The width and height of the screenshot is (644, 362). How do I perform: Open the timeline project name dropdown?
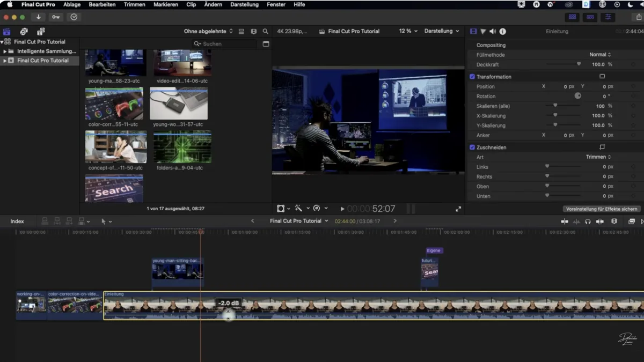click(299, 221)
